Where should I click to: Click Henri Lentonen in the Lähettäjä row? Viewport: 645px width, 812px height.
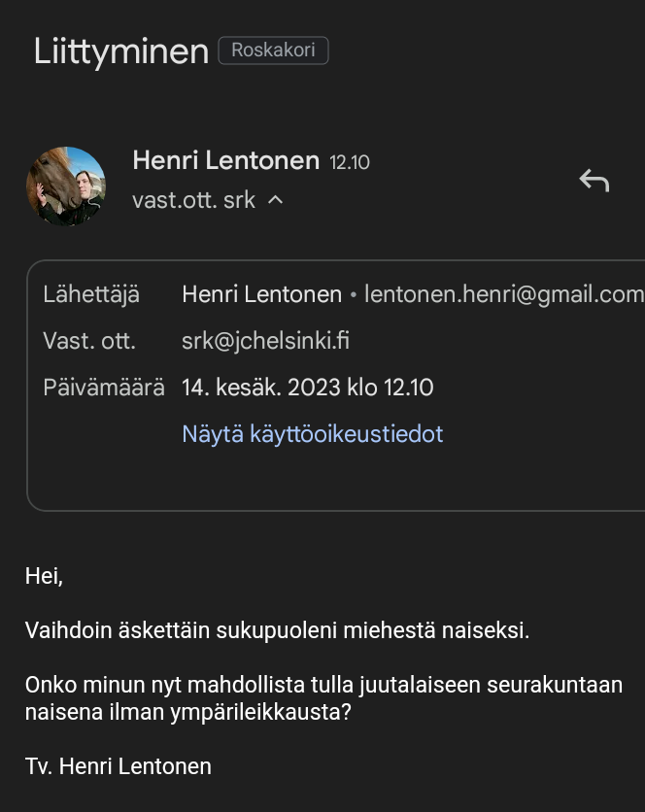coord(261,294)
